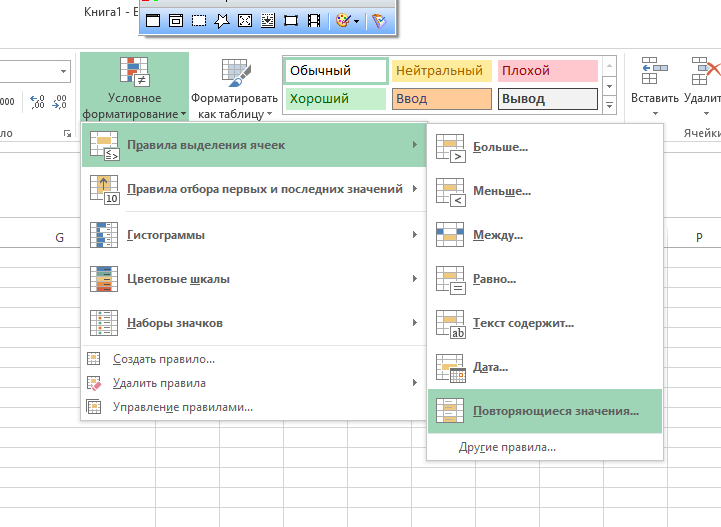Click the Создать правило icon
721x527 pixels.
[x=93, y=359]
